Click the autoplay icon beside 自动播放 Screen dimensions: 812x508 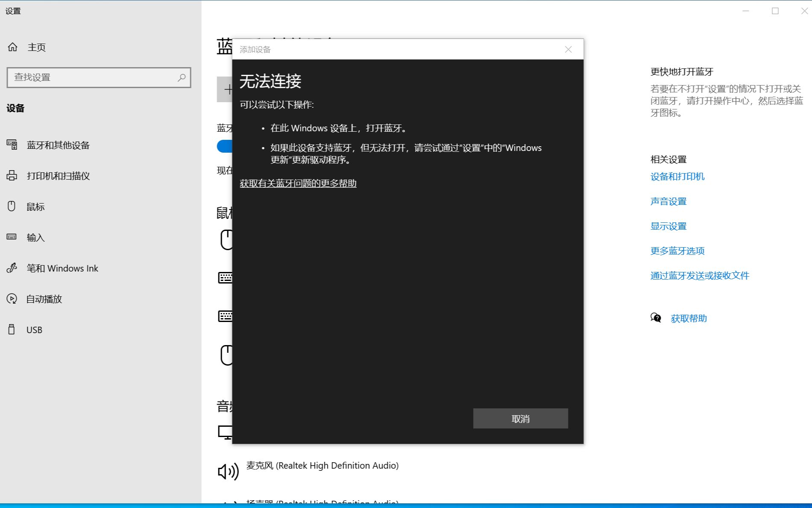12,299
